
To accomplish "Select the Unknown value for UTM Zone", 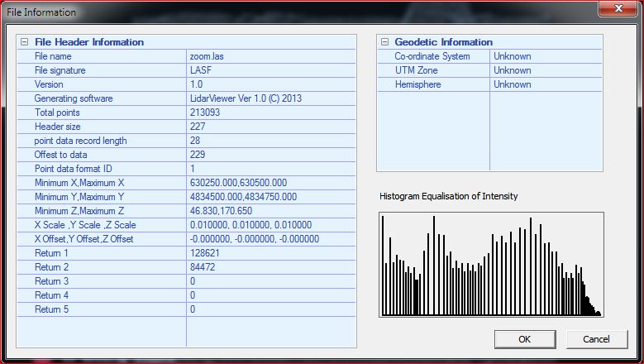I will 513,70.
